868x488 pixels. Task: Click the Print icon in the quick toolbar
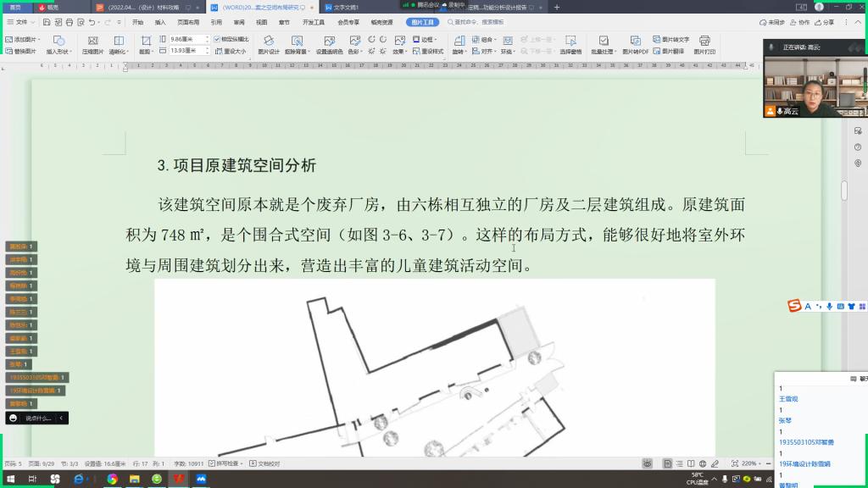(70, 22)
